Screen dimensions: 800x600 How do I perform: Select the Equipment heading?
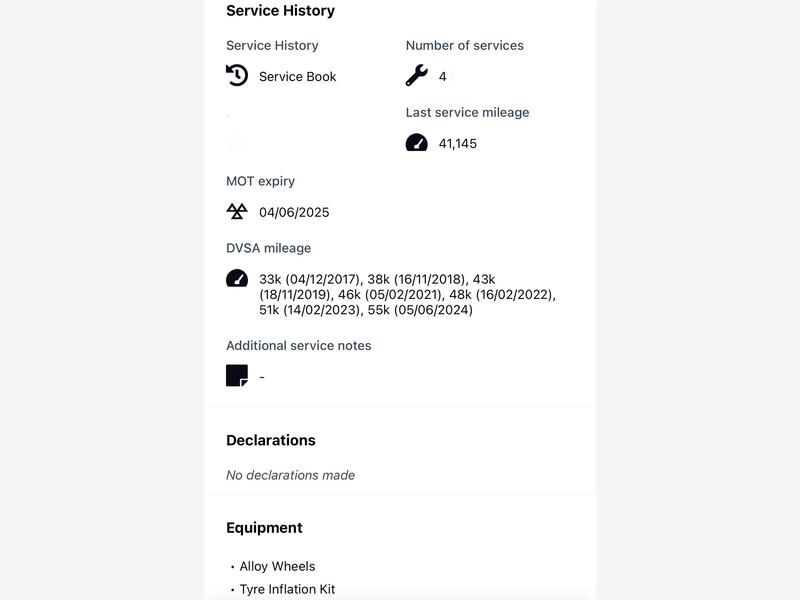point(264,528)
